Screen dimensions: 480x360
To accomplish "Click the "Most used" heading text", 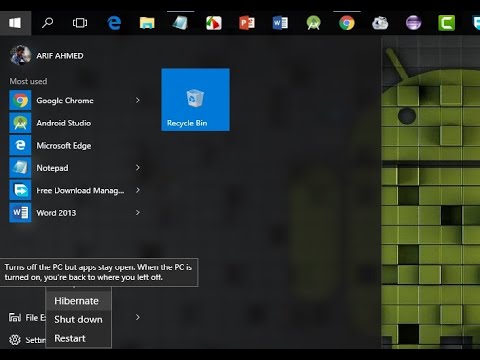I will pos(28,81).
